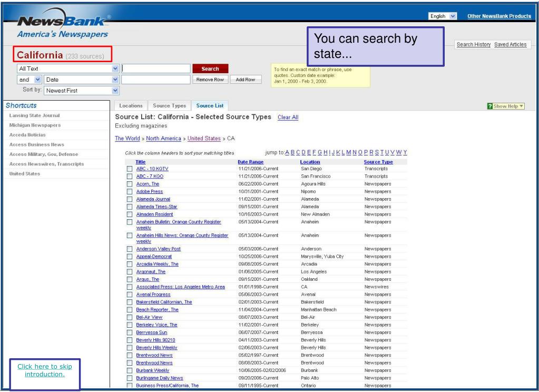Image resolution: width=539 pixels, height=392 pixels.
Task: Open the All Text field dropdown
Action: click(68, 69)
